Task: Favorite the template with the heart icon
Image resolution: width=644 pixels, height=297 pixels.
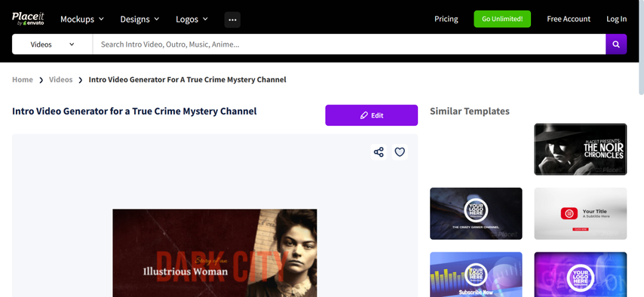Action: pos(400,152)
